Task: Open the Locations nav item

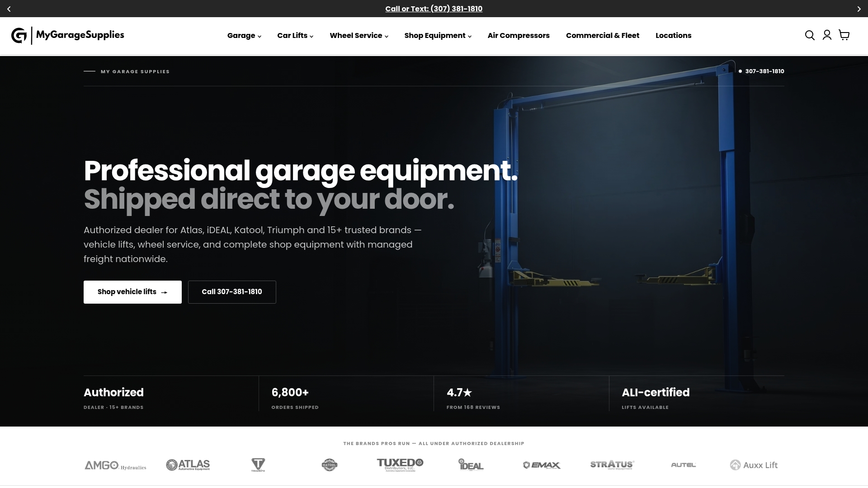Action: [x=673, y=36]
